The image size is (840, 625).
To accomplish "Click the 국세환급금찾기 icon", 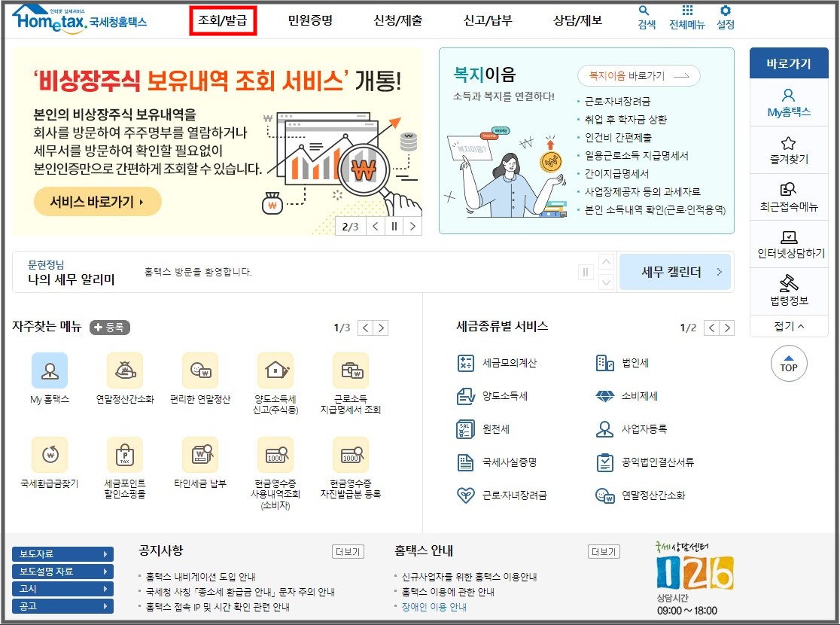I will 50,455.
